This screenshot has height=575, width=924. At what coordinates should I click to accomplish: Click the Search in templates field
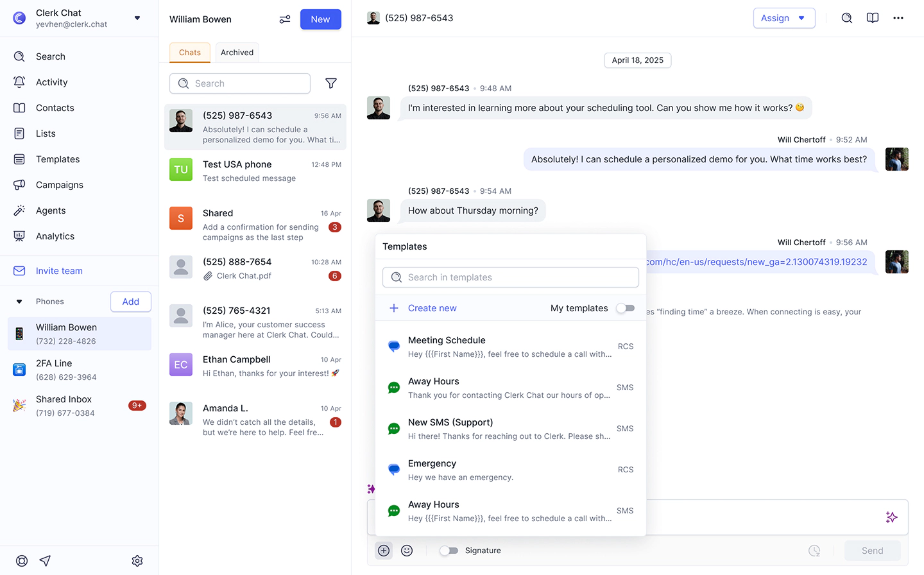(511, 277)
